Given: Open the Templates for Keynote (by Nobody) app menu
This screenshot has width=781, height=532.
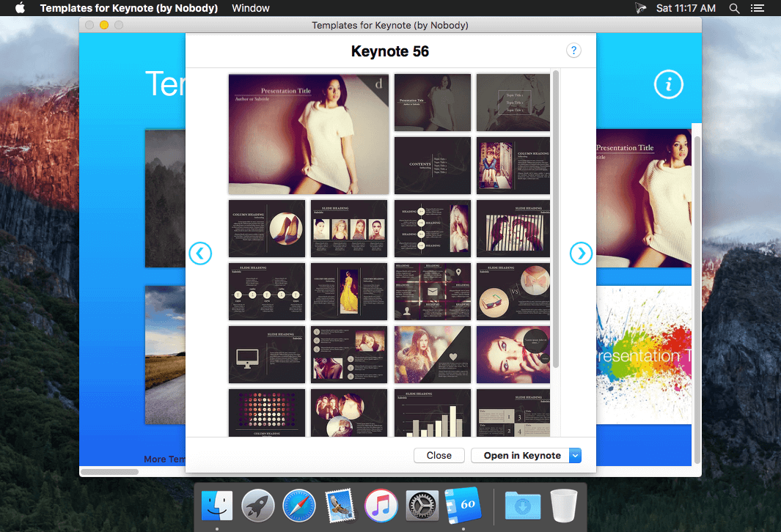Looking at the screenshot, I should coord(129,8).
